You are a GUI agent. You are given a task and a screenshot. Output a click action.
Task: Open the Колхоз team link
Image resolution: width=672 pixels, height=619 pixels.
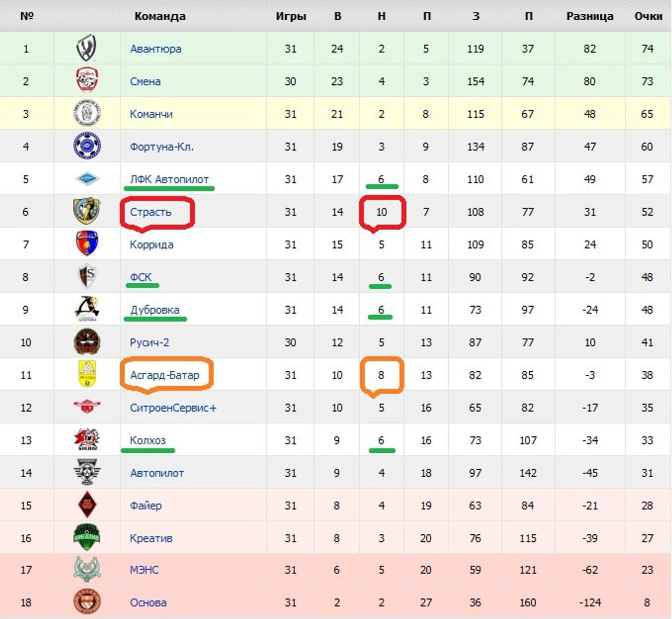click(148, 440)
